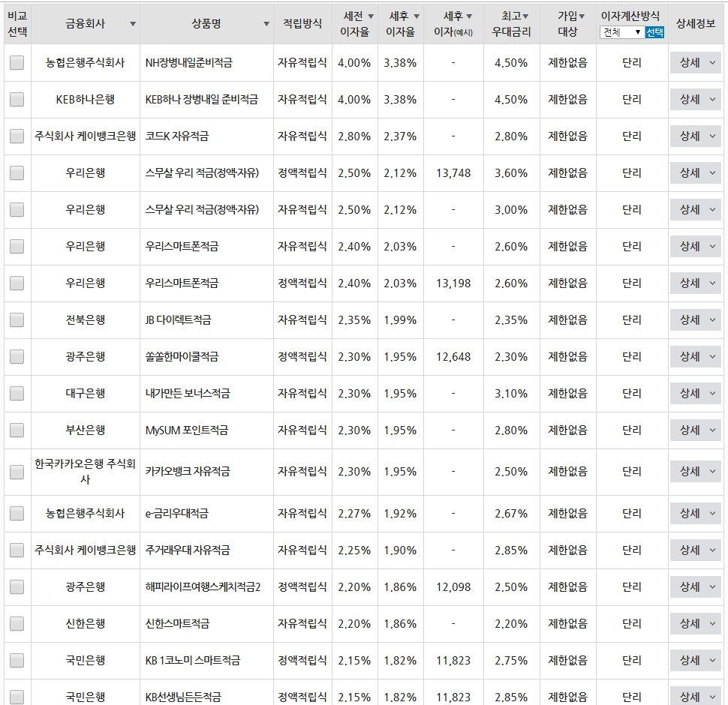Click bank name 부산은행
The width and height of the screenshot is (728, 705).
pyautogui.click(x=86, y=430)
